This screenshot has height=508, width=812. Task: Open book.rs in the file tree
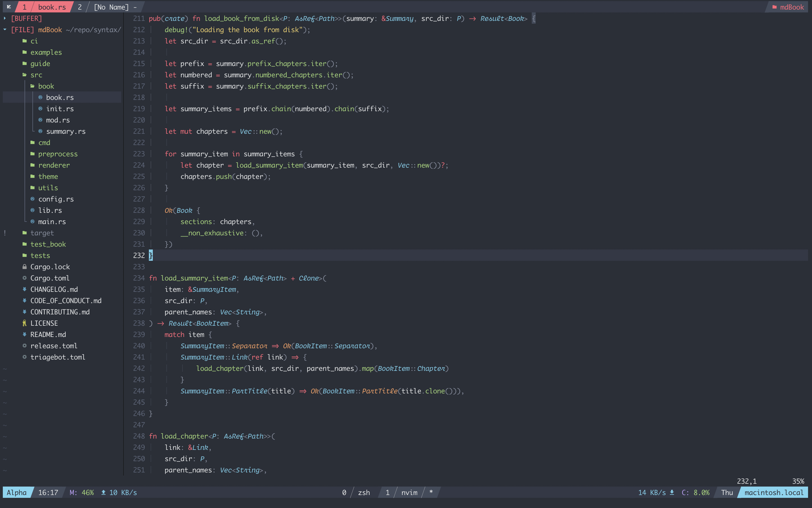click(60, 97)
